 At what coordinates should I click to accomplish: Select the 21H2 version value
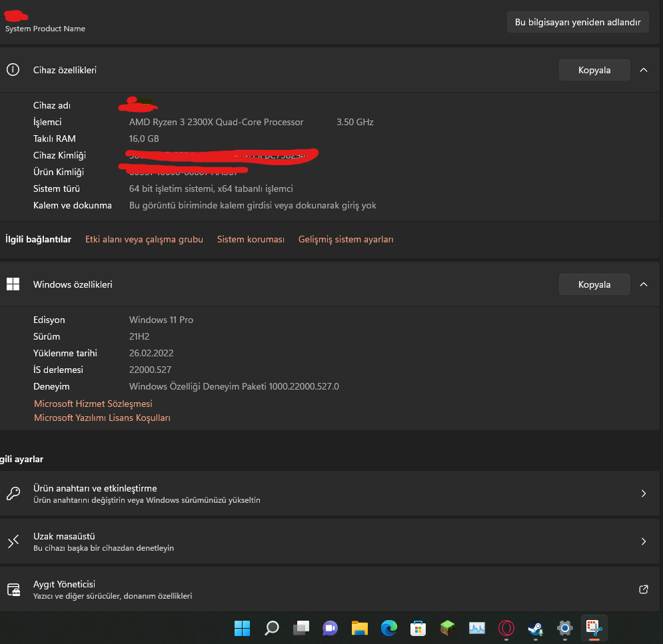tap(139, 336)
